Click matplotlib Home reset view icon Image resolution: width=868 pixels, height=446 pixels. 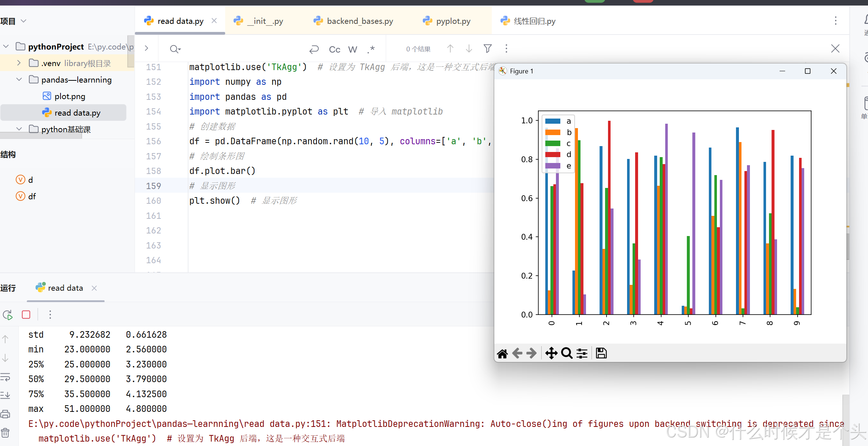pos(502,353)
